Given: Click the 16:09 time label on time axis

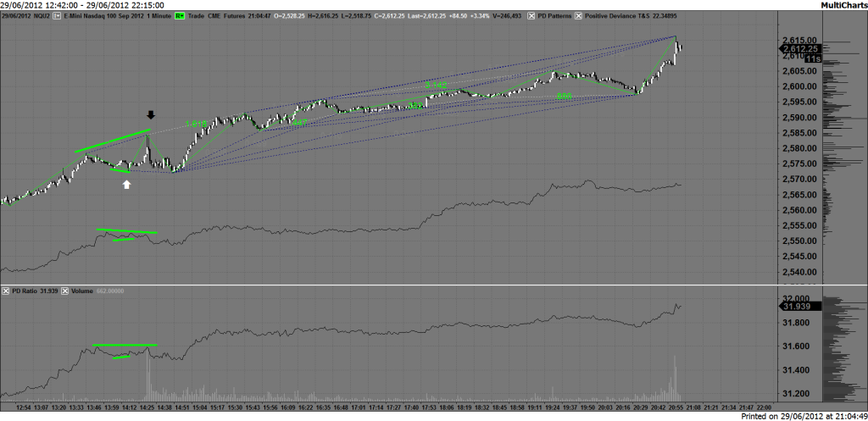Looking at the screenshot, I should click(288, 407).
